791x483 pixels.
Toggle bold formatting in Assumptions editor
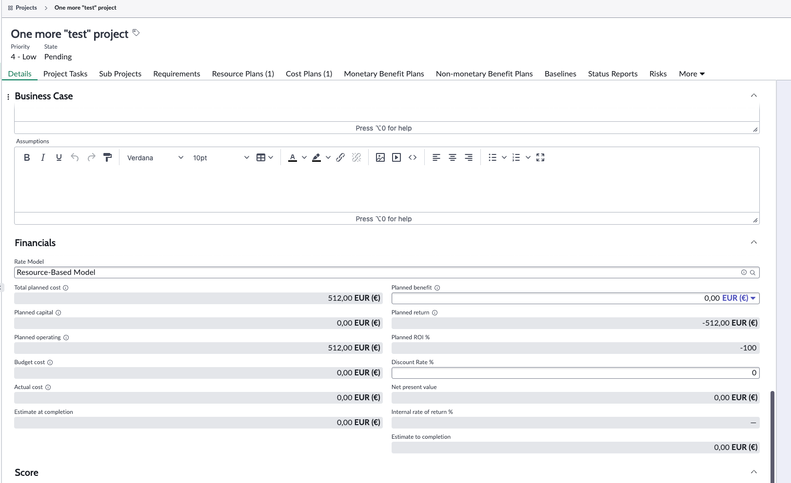point(27,157)
